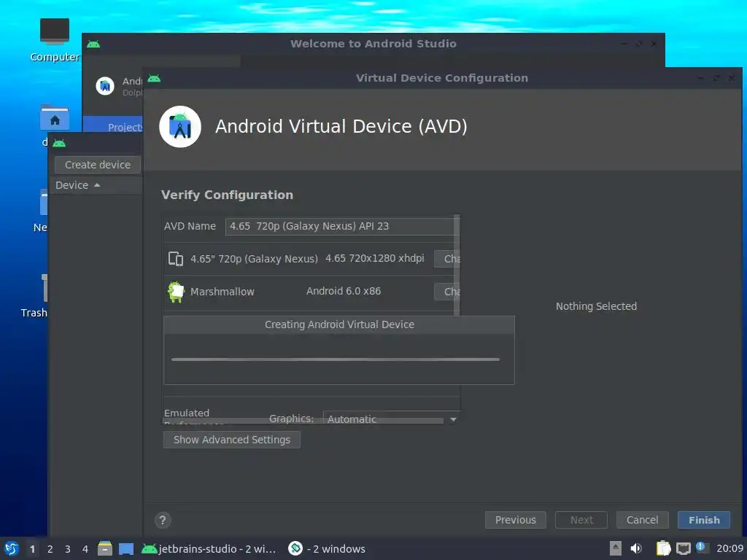747x560 pixels.
Task: Open the start menu launcher icon
Action: pos(12,548)
